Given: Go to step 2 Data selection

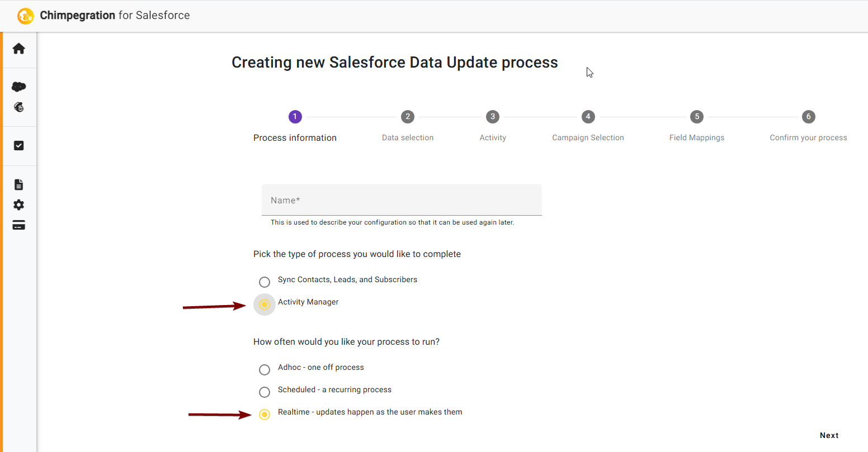Looking at the screenshot, I should 408,127.
